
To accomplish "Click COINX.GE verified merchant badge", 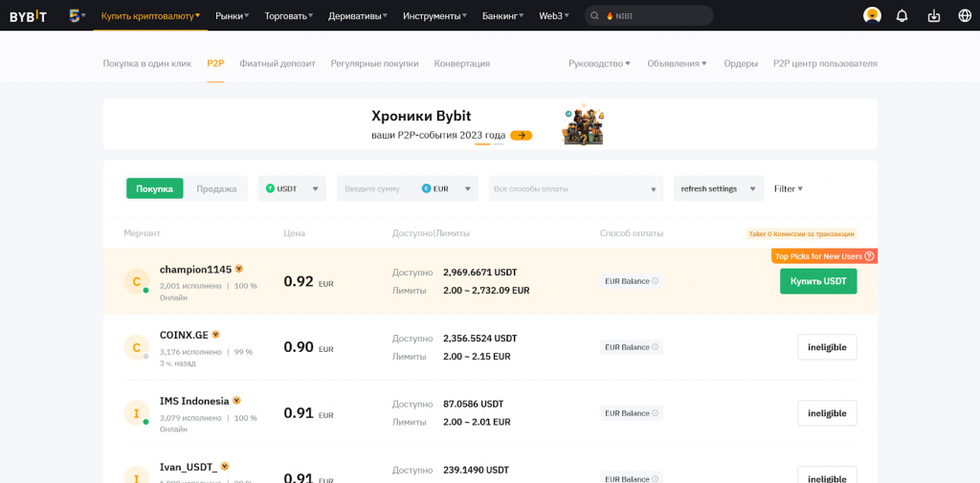I will pyautogui.click(x=215, y=335).
